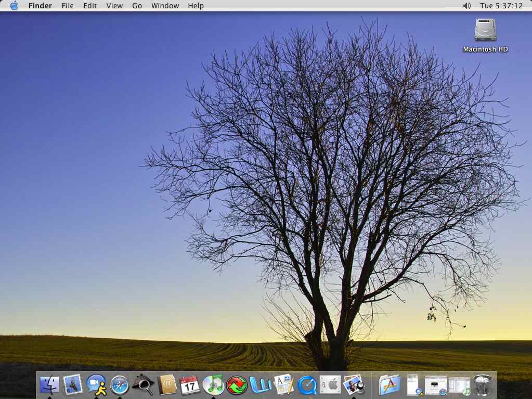The image size is (532, 399).
Task: Open the Window menu
Action: point(165,6)
